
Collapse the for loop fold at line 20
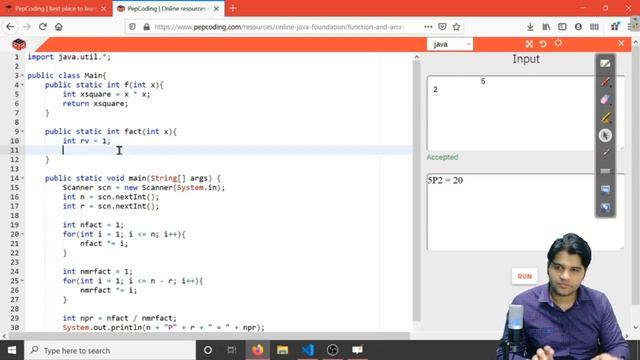pyautogui.click(x=22, y=234)
